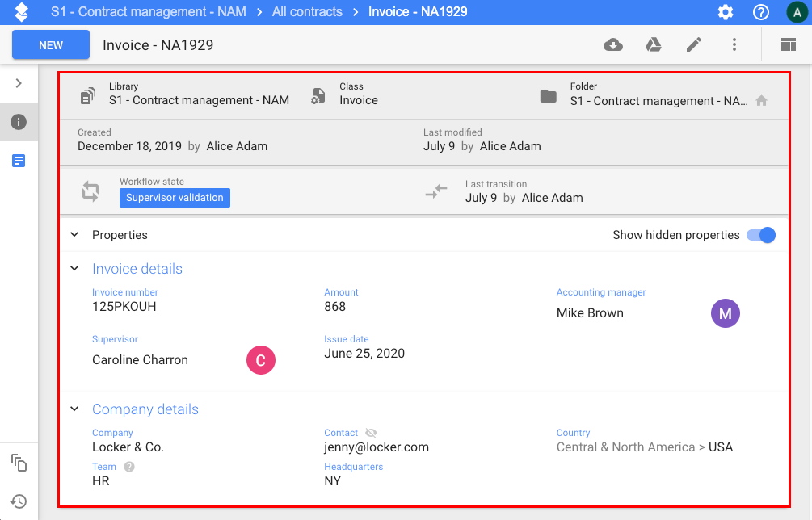Click the download cloud icon
Viewport: 812px width, 520px height.
(612, 45)
